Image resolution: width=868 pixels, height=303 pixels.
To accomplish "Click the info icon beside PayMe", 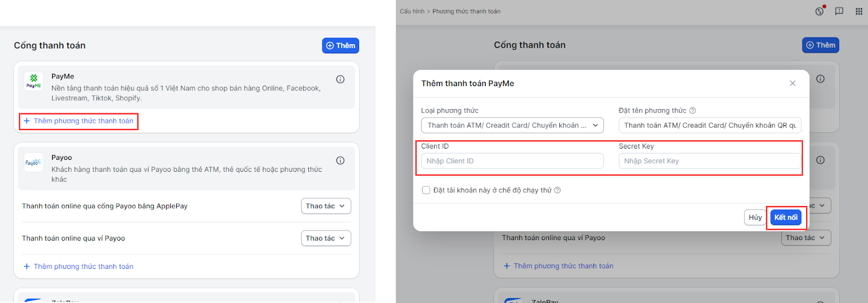I will [340, 79].
